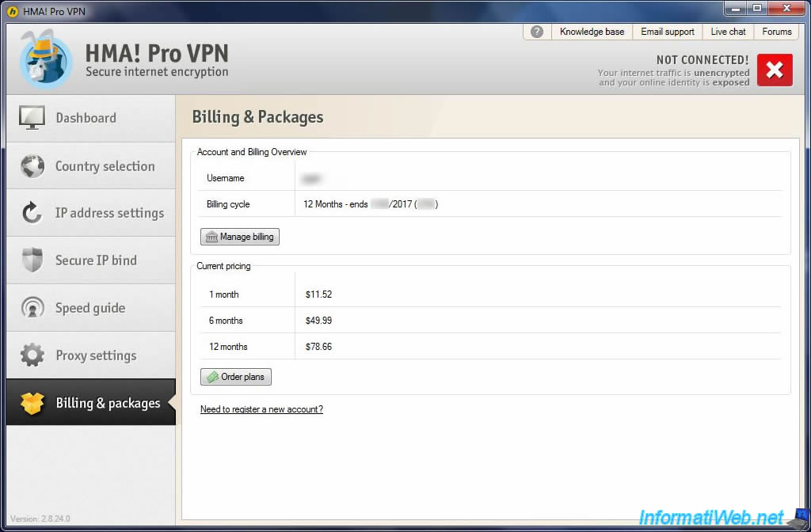Click the Proxy settings gear icon
Image resolution: width=811 pixels, height=532 pixels.
[x=32, y=355]
